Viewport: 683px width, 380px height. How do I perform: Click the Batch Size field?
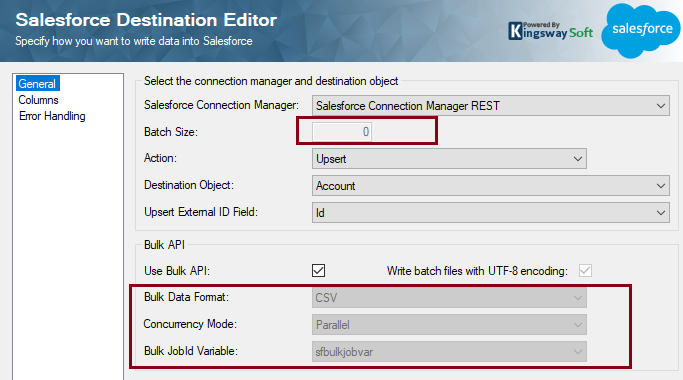(342, 132)
